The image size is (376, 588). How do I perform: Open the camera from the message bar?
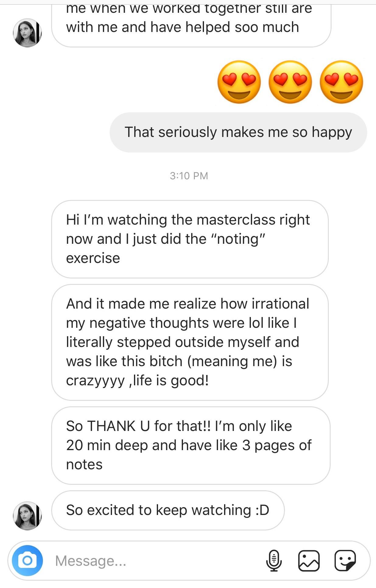tap(27, 560)
